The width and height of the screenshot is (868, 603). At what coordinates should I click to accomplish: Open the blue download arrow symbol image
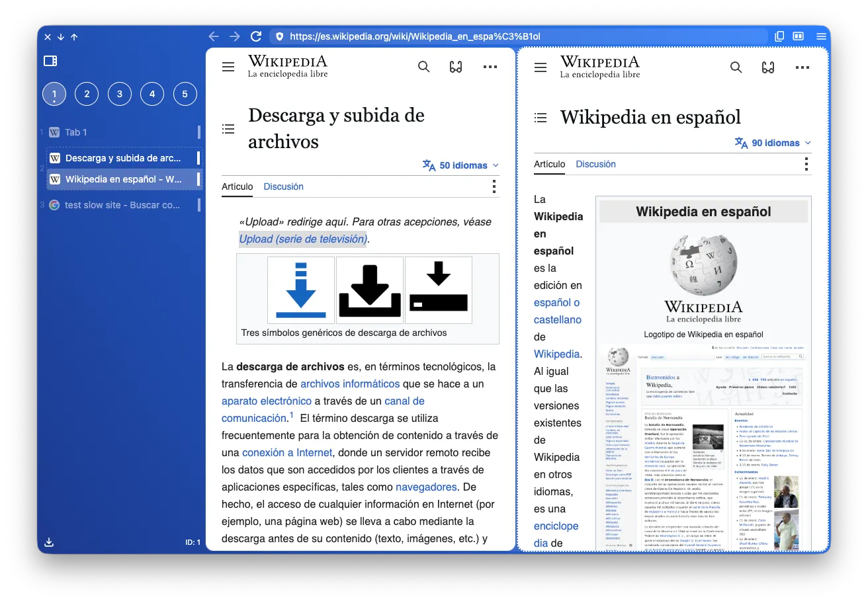pos(301,290)
